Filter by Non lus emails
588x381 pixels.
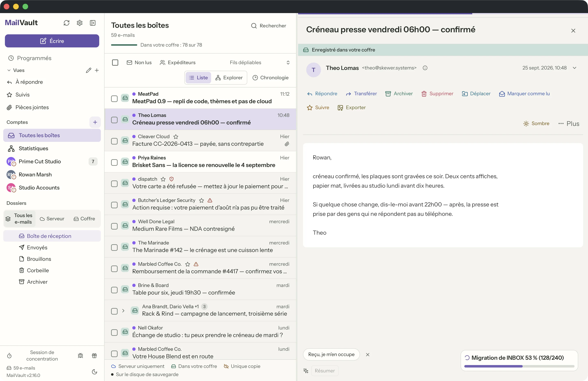pos(139,63)
